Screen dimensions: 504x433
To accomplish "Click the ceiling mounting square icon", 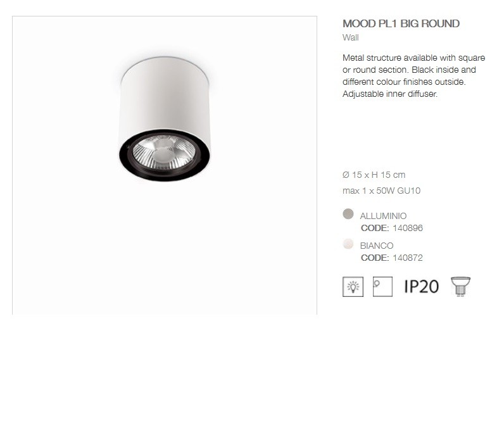I will click(382, 286).
